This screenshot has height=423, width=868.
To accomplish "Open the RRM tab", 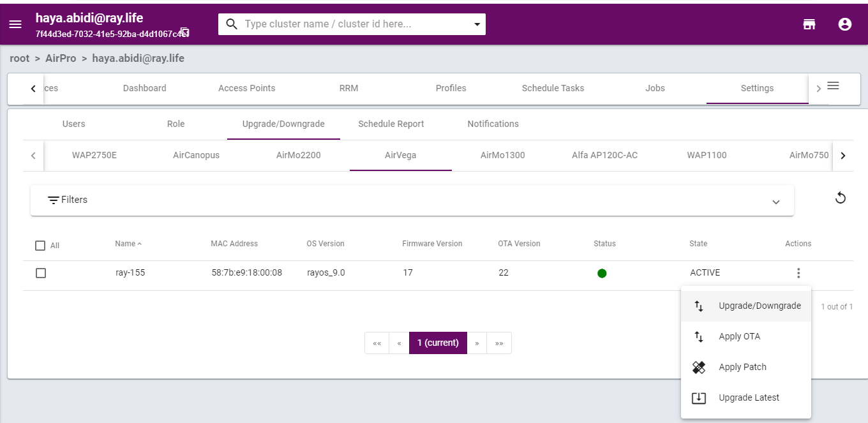I will coord(349,88).
